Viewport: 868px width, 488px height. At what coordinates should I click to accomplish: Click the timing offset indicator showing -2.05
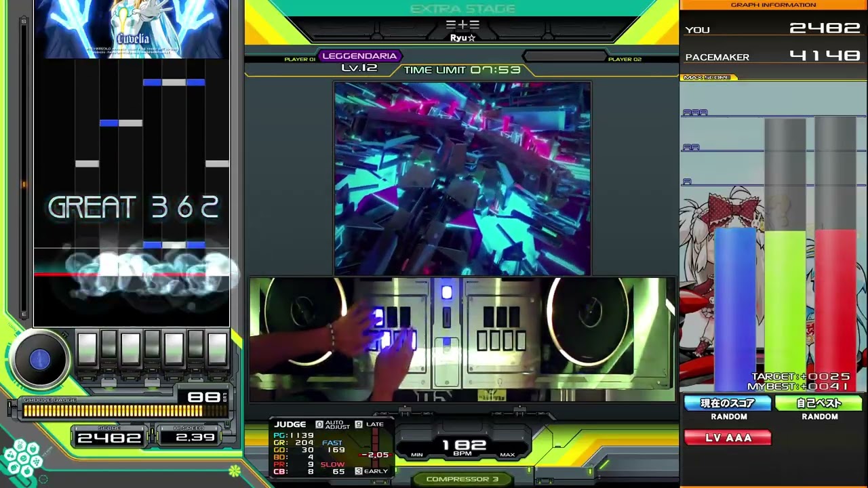(374, 455)
